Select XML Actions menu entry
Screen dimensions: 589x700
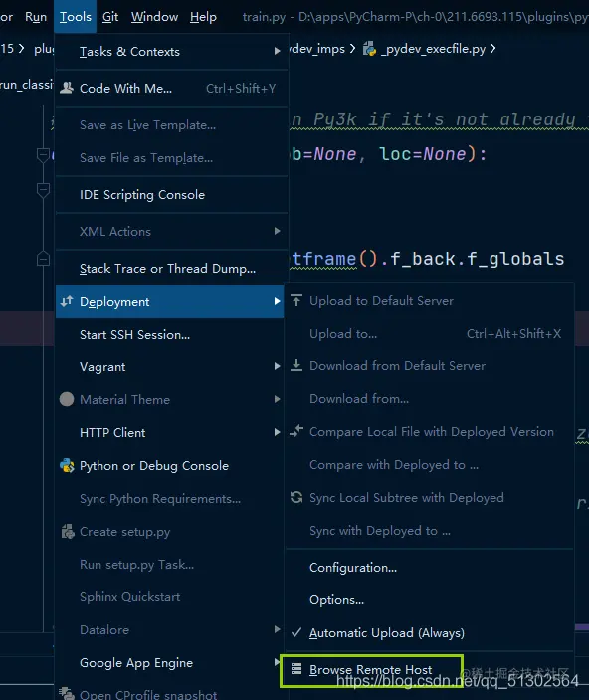(172, 231)
